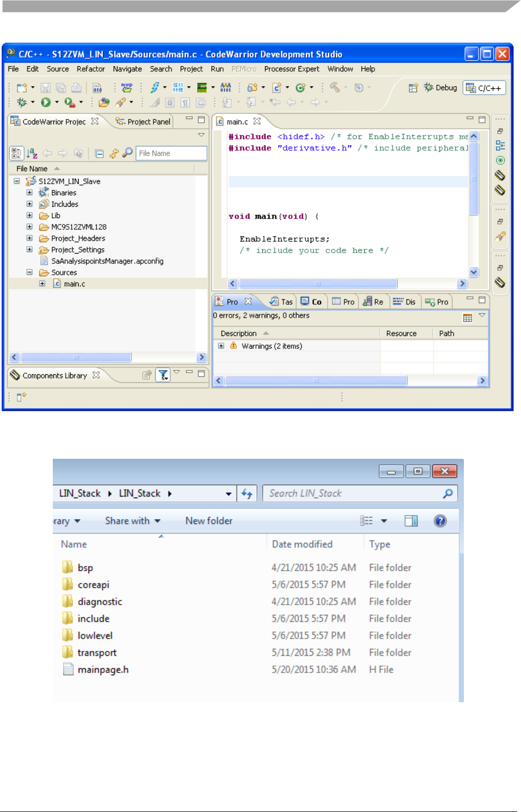Toggle Link with Editor in project view
The width and height of the screenshot is (521, 812).
[114, 153]
